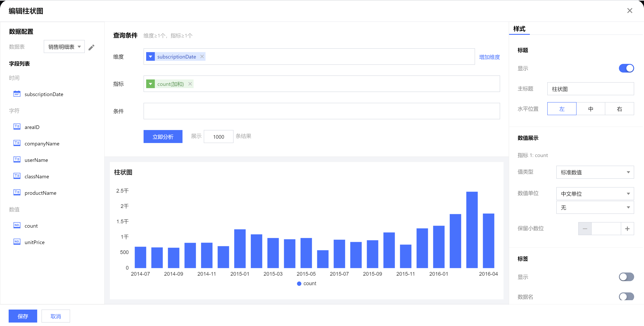This screenshot has width=644, height=326.
Task: Set title horizontal position to 中
Action: pyautogui.click(x=591, y=109)
